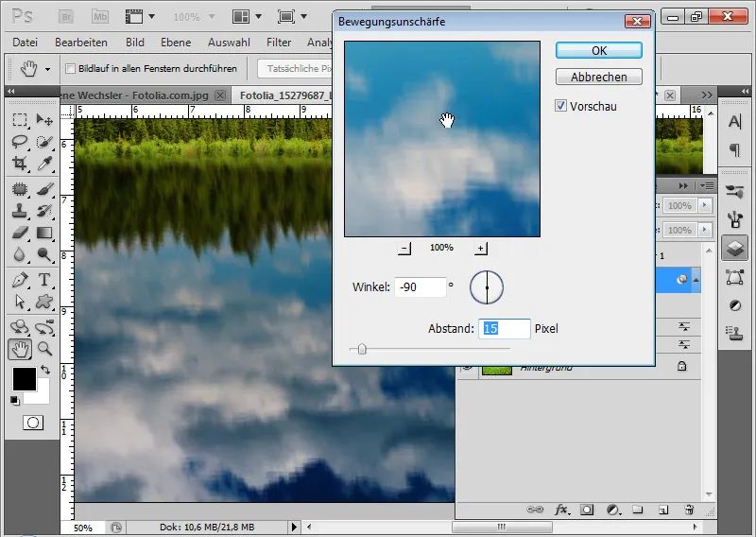Screen dimensions: 756x537
Task: Select the Blur tool
Action: [20, 254]
